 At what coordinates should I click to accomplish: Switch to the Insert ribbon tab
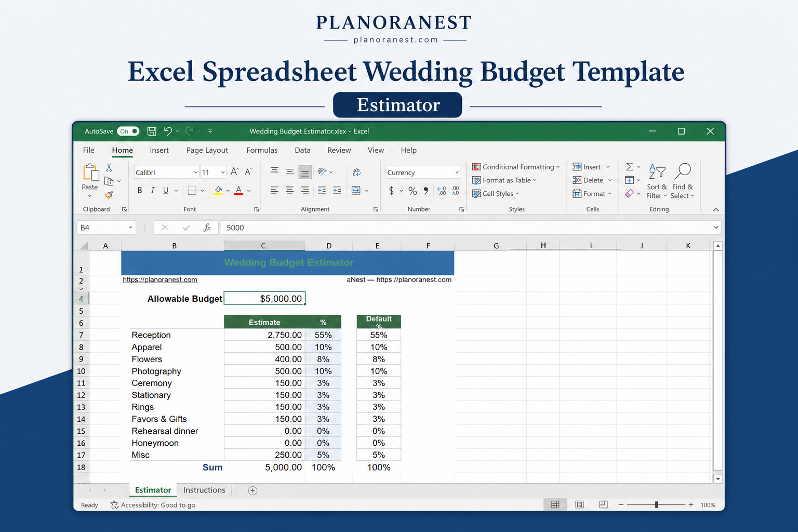tap(159, 150)
